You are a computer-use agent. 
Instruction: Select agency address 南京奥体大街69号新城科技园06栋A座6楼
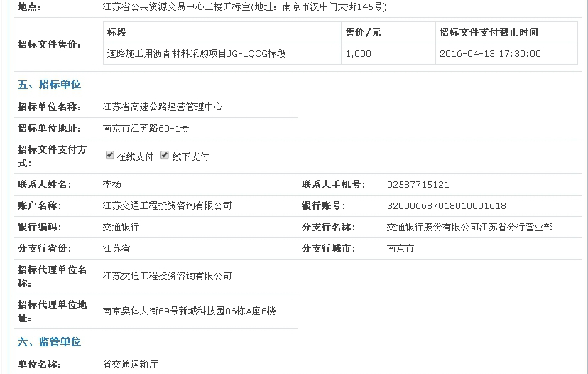pyautogui.click(x=190, y=311)
